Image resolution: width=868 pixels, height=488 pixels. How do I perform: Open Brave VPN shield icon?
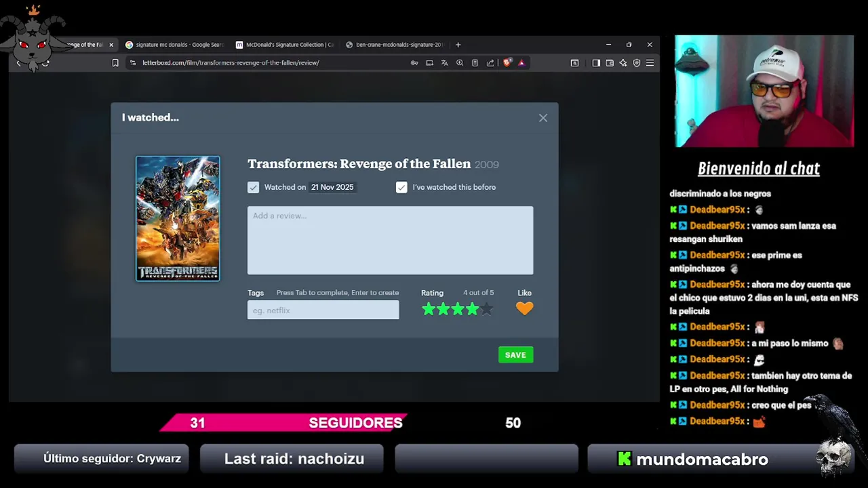pyautogui.click(x=637, y=63)
